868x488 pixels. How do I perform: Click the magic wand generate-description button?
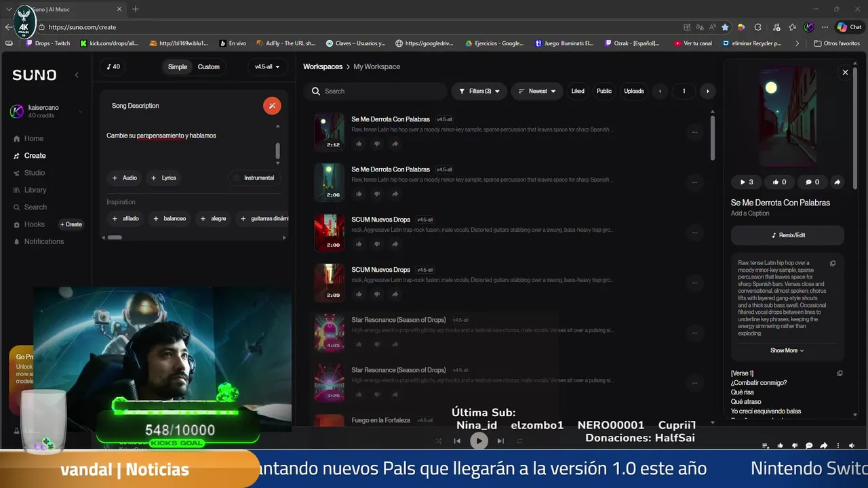click(272, 106)
